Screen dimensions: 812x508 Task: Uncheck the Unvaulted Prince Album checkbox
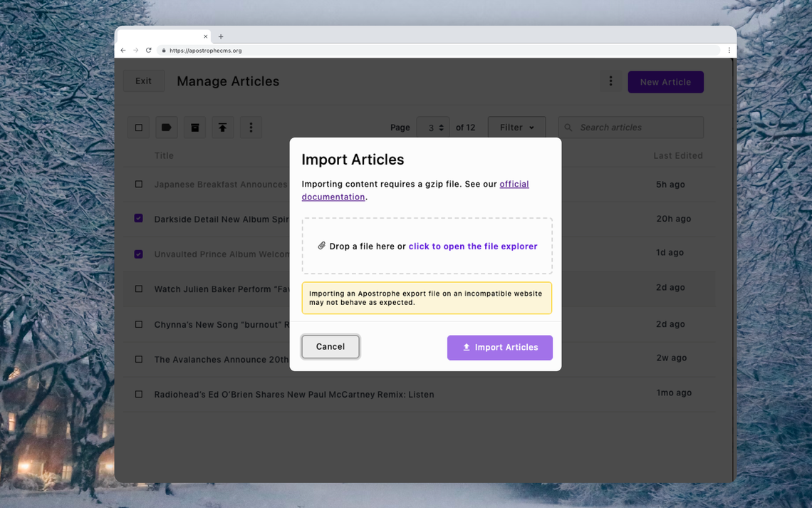pyautogui.click(x=138, y=254)
